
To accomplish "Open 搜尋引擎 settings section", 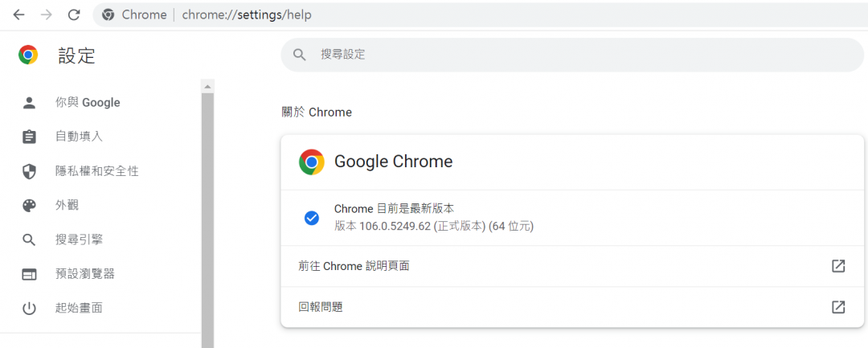I will [79, 240].
